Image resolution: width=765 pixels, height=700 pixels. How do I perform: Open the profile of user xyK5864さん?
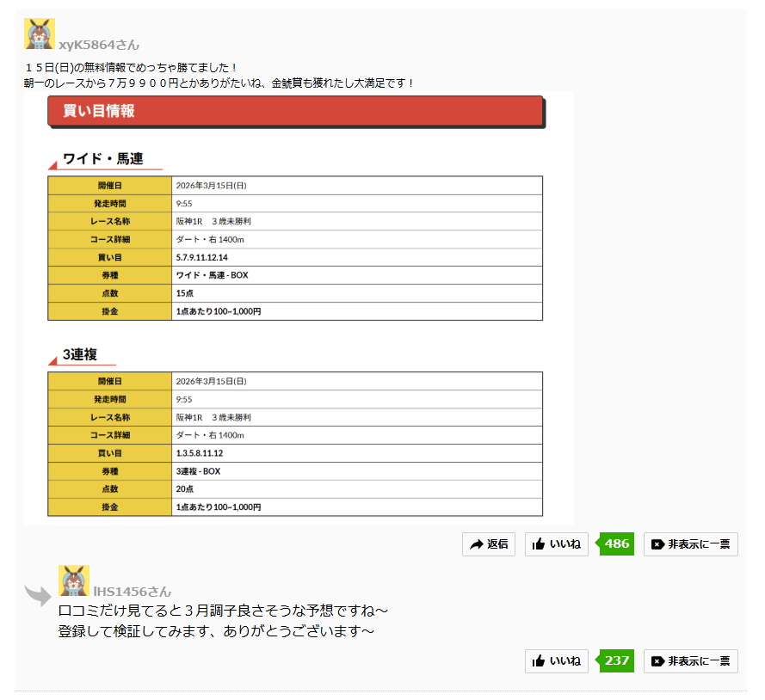(99, 45)
